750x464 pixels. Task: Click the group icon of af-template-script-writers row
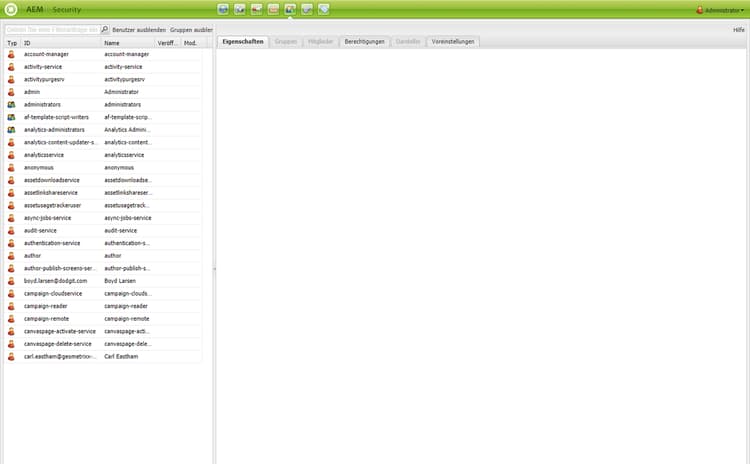point(11,117)
